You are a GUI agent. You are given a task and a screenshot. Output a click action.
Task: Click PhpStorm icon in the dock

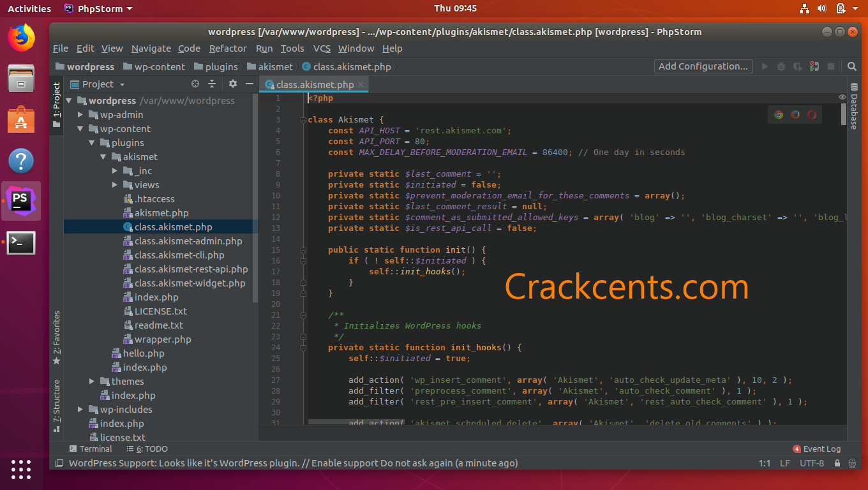coord(21,201)
